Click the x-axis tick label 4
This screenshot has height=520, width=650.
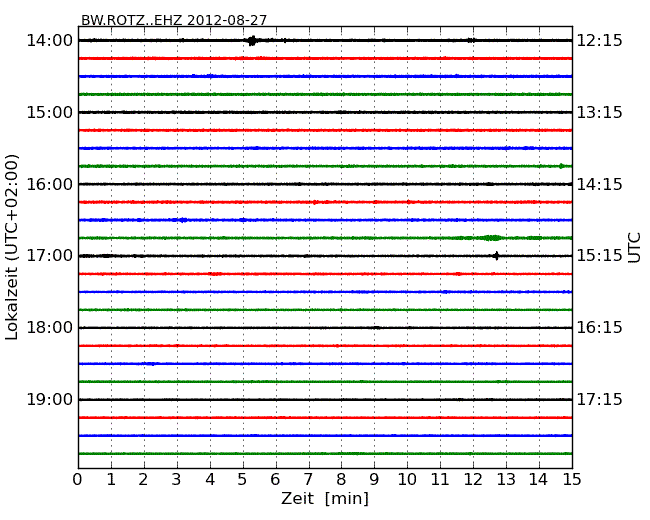[x=210, y=480]
